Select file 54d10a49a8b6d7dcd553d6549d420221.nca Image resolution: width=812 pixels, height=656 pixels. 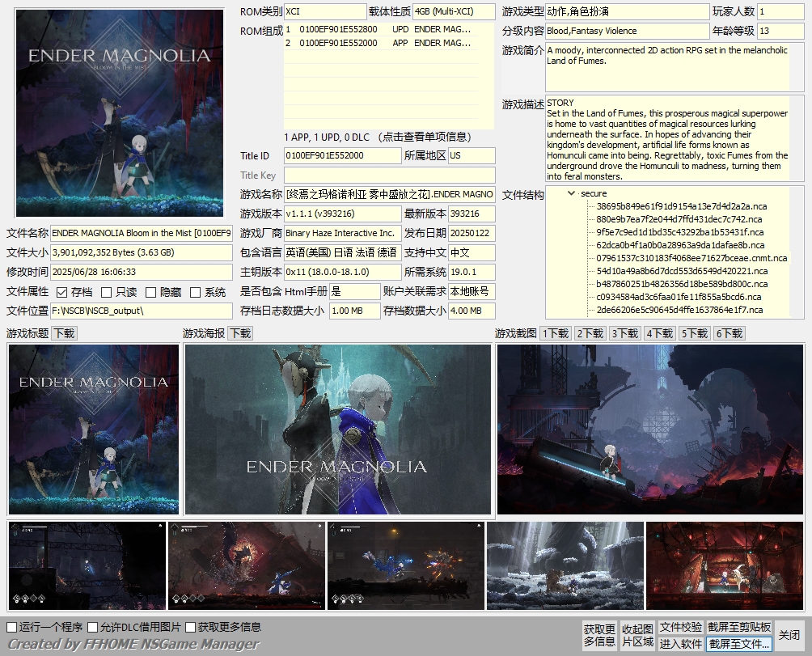coord(682,271)
